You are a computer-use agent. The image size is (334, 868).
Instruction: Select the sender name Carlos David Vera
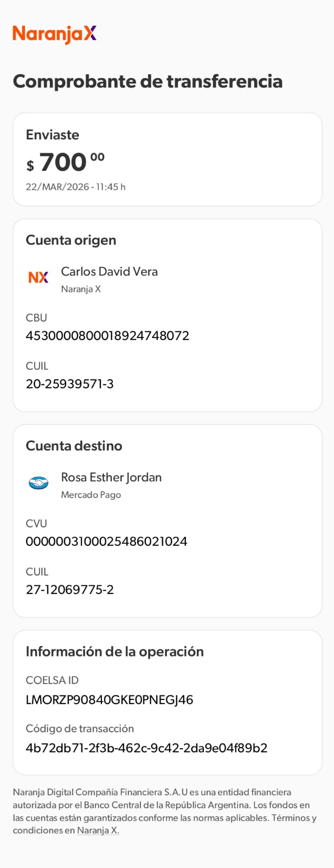click(x=109, y=271)
